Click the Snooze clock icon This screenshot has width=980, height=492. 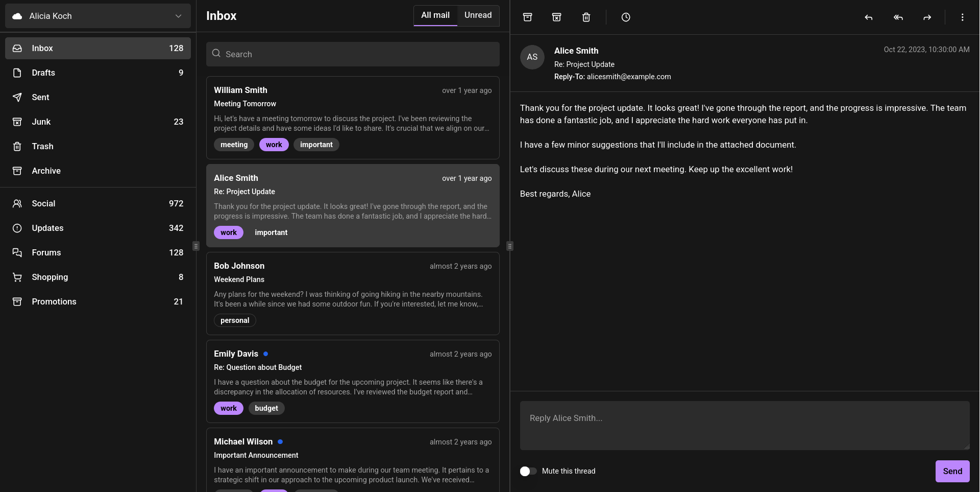[626, 17]
